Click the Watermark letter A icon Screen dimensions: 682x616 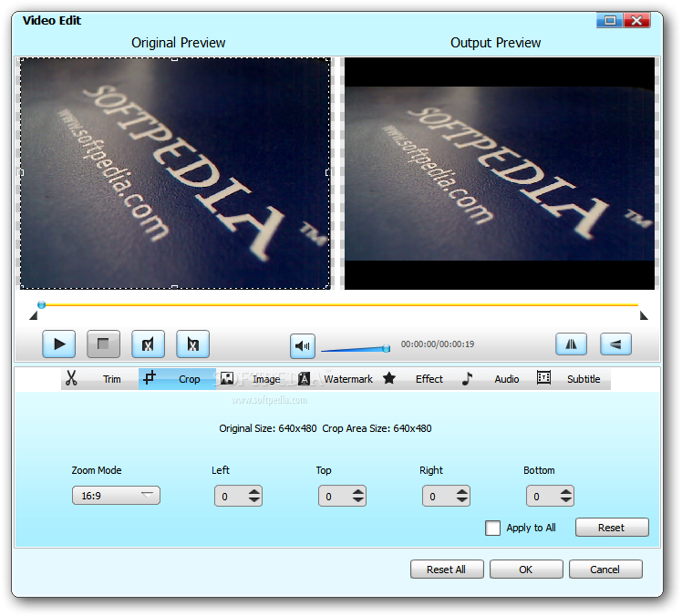tap(304, 379)
